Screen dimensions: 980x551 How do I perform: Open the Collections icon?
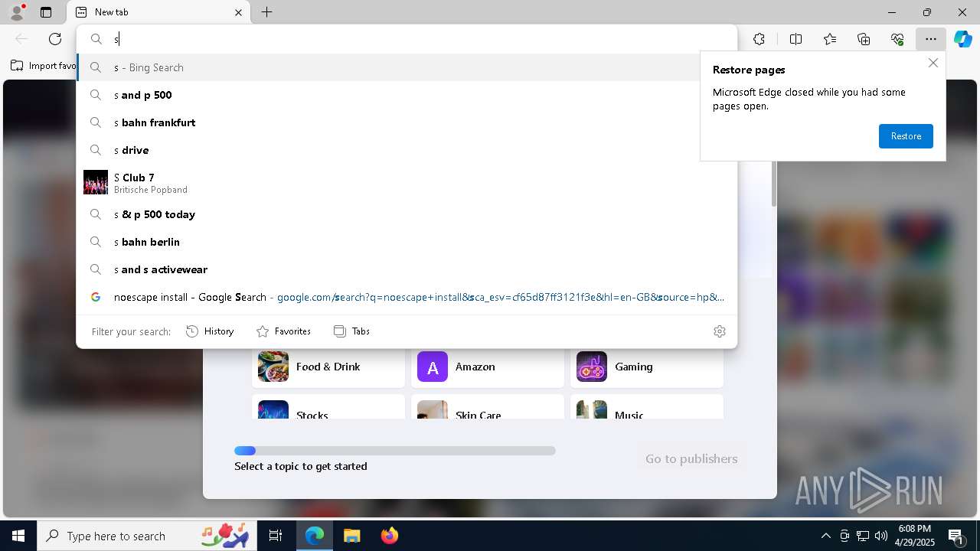tap(864, 39)
